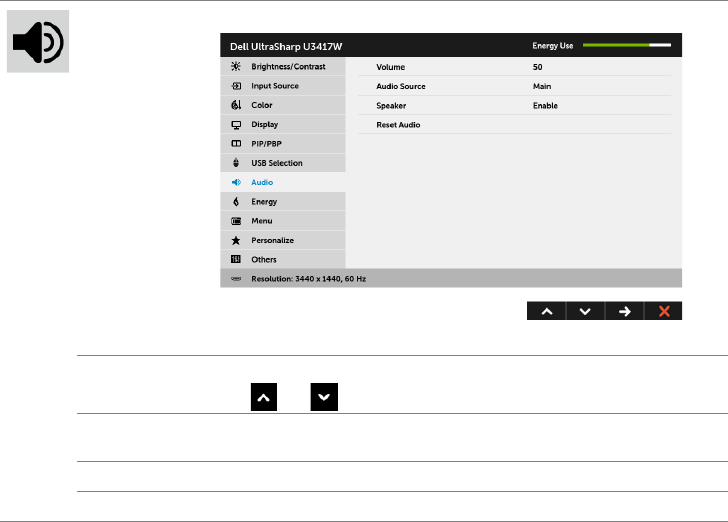Click the USB Selection icon
This screenshot has height=522, width=728.
(236, 163)
